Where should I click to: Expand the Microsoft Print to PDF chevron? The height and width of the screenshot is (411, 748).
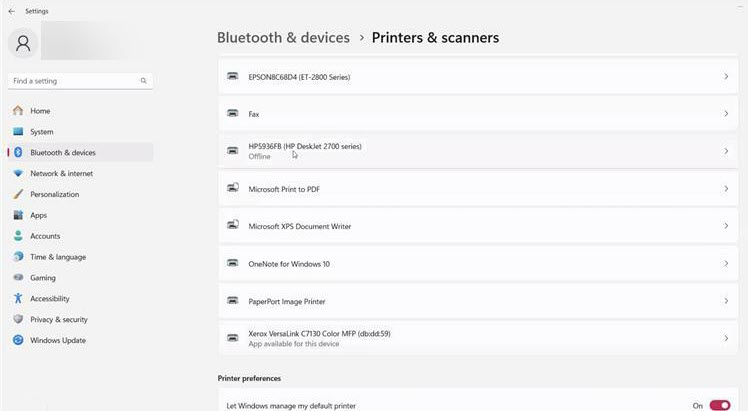[x=726, y=189]
